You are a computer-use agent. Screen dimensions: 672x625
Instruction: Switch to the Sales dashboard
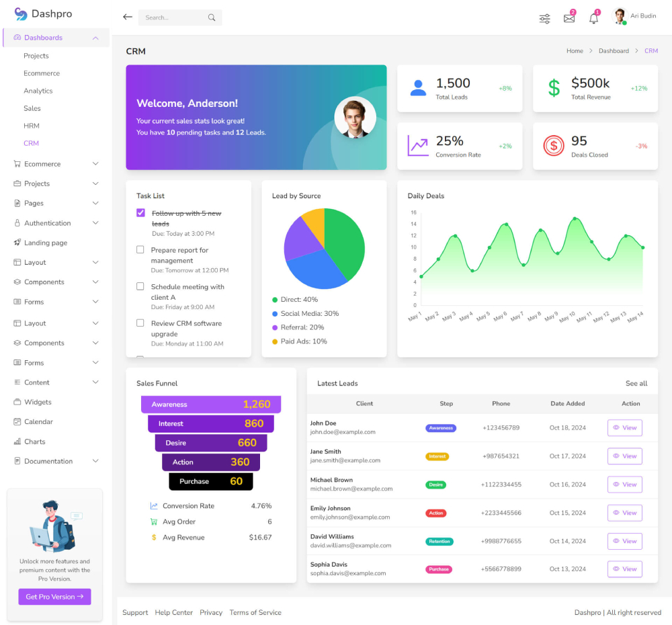tap(30, 108)
